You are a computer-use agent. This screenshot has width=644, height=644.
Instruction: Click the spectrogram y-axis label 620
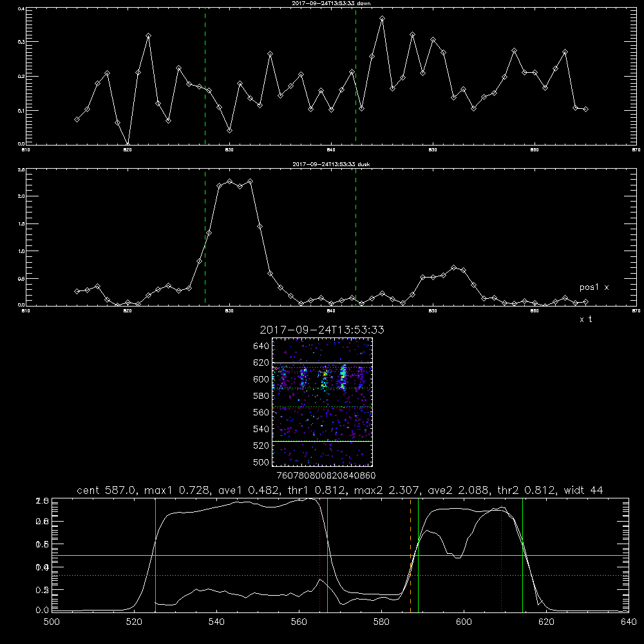coord(261,363)
